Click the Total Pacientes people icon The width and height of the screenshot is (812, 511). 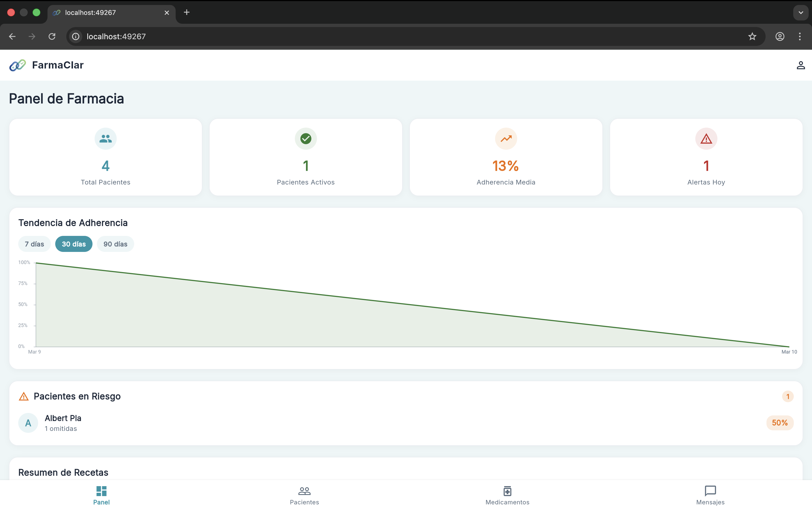click(106, 139)
